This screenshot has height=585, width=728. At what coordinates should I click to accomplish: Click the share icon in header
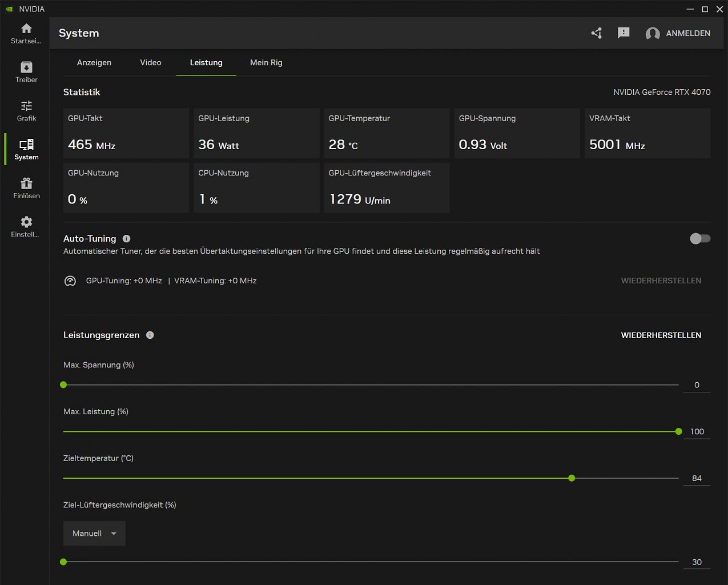[x=597, y=33]
